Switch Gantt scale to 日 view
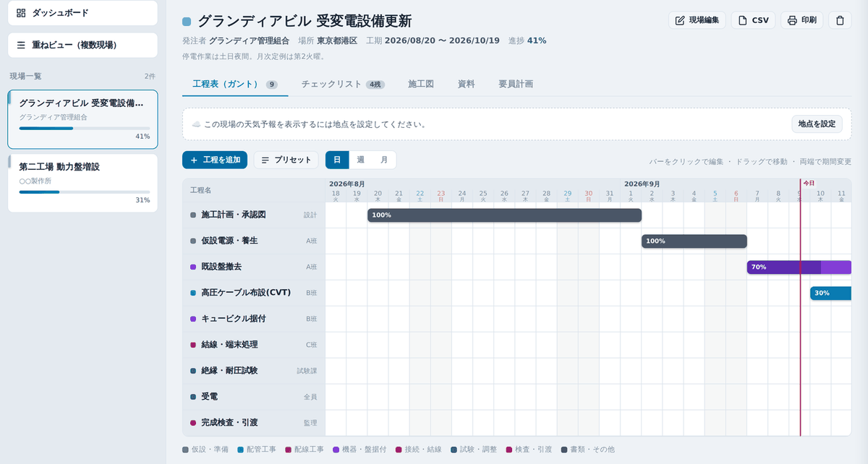 pos(337,160)
